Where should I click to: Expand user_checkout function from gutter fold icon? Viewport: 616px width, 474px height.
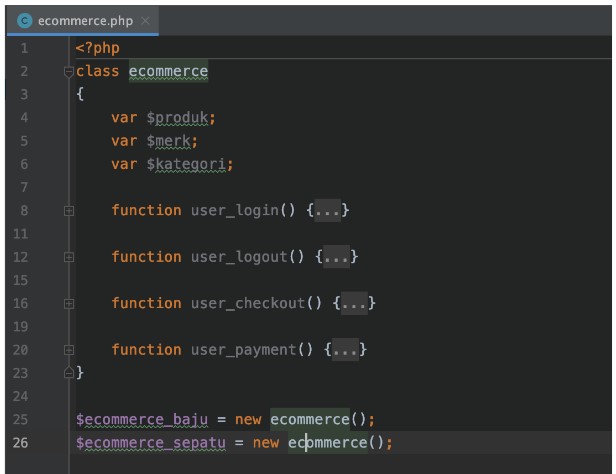(68, 304)
